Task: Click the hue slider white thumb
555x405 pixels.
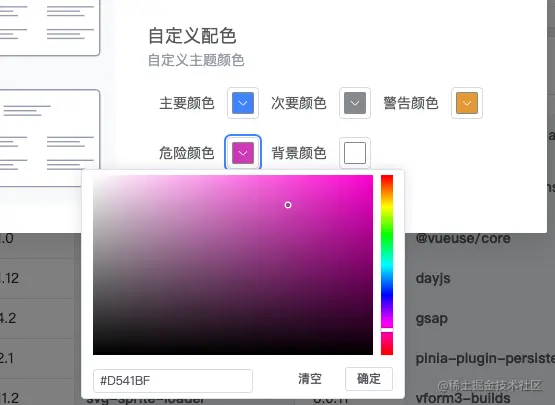Action: click(387, 330)
